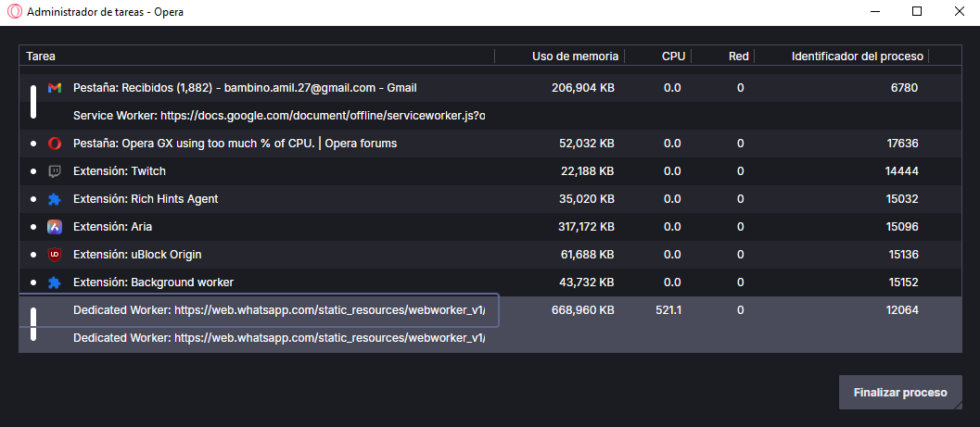This screenshot has width=980, height=427.
Task: Click the Aria extension icon
Action: click(x=55, y=227)
